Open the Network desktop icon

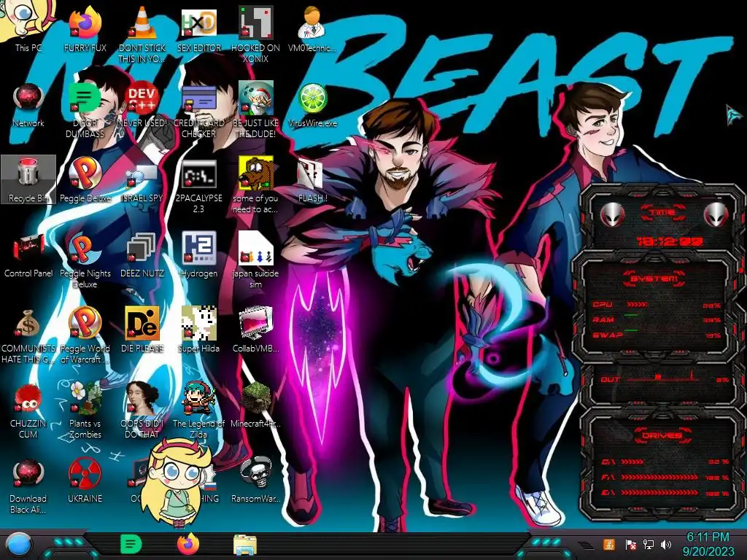click(x=28, y=105)
